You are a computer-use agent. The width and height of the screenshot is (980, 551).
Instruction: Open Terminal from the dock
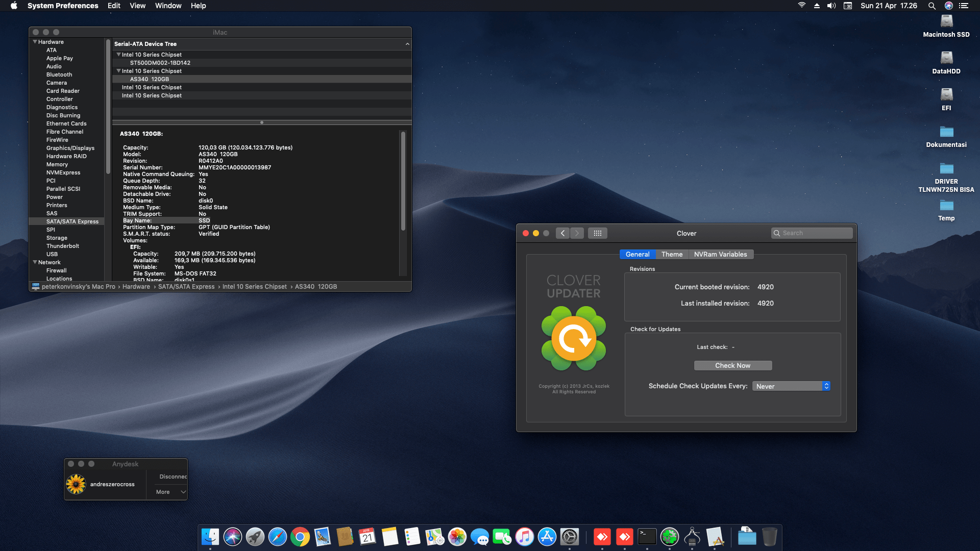[647, 537]
